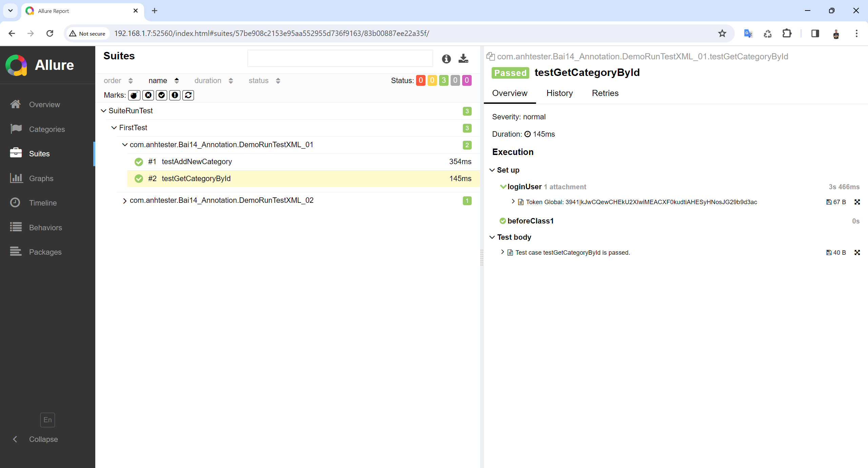Sort the suites by status
Image resolution: width=868 pixels, height=468 pixels.
pyautogui.click(x=264, y=81)
